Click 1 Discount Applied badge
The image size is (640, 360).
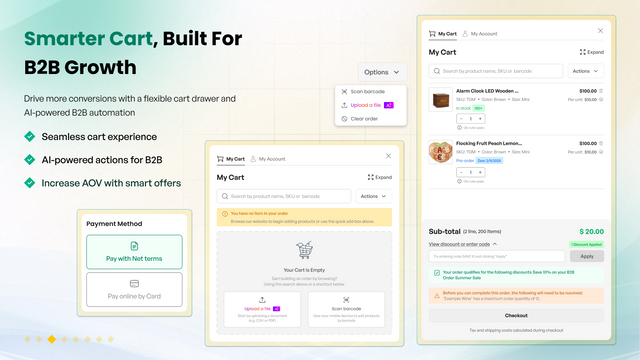click(x=587, y=244)
